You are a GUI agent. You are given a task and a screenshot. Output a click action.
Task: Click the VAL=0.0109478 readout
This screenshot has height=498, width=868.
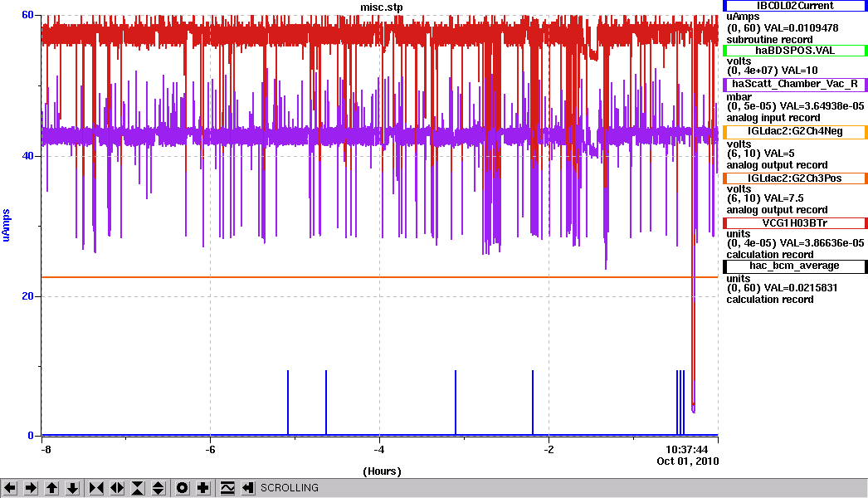(x=801, y=27)
